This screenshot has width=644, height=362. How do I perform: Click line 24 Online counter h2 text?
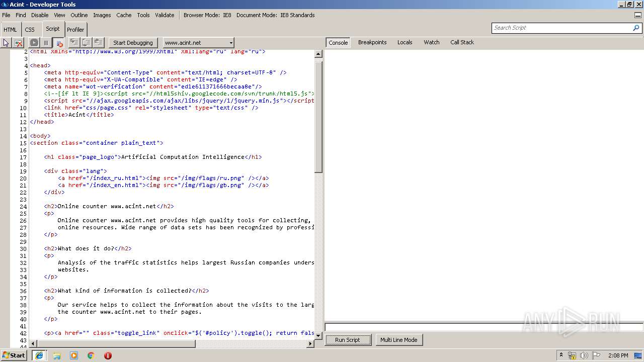point(109,206)
